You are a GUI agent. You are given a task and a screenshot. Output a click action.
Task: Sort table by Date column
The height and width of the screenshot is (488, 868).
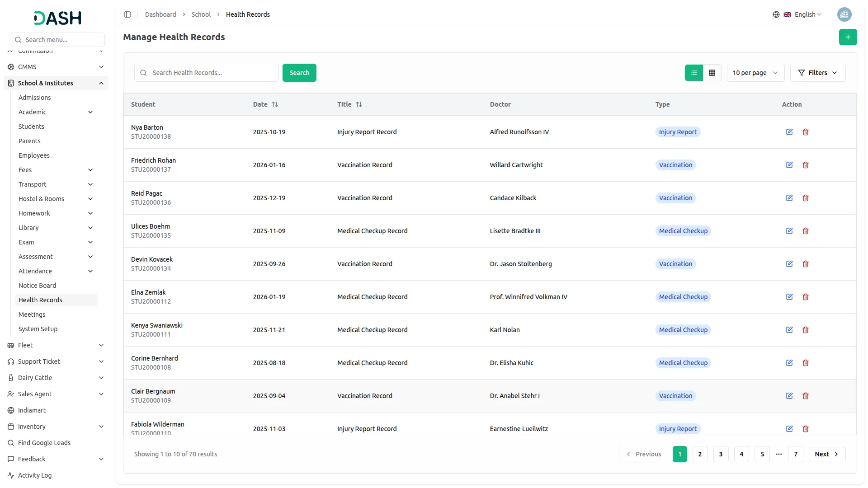pos(274,104)
